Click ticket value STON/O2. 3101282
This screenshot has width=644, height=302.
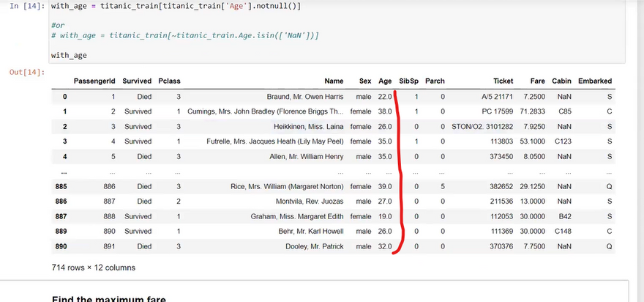[x=482, y=127]
